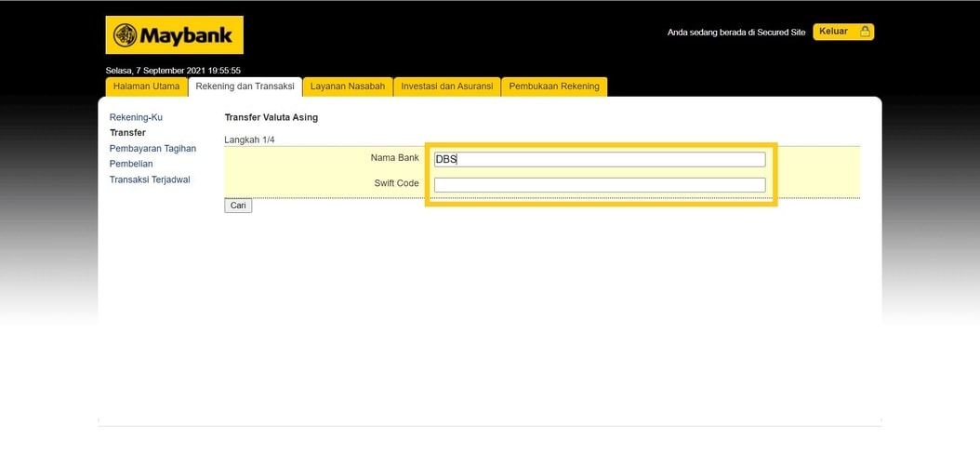Open Pembayaran Tagihan sidebar link
The width and height of the screenshot is (980, 465).
point(152,149)
